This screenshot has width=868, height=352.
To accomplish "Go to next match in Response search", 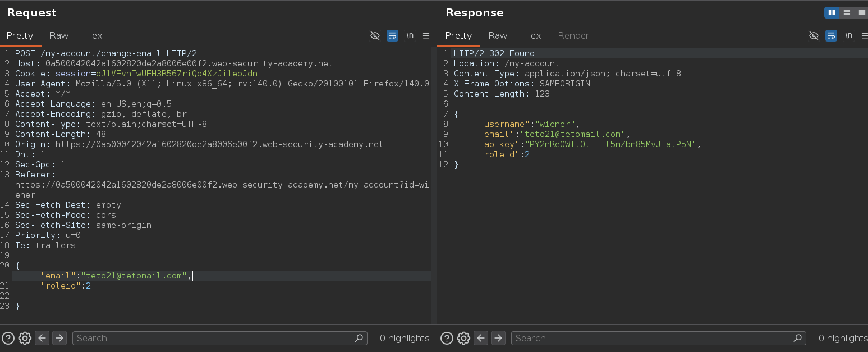I will pos(498,338).
